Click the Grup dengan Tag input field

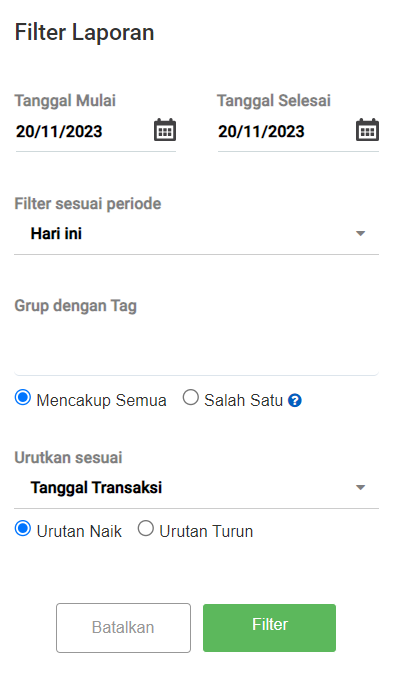tap(196, 348)
